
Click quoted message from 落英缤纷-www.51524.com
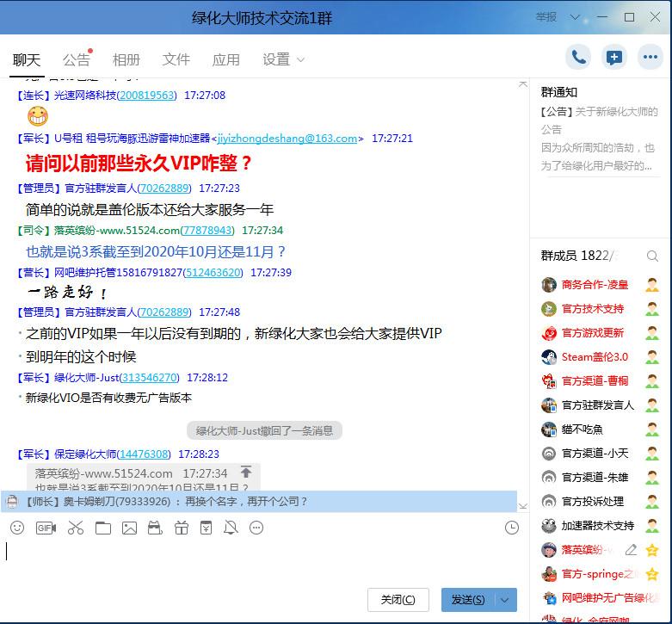click(x=143, y=477)
